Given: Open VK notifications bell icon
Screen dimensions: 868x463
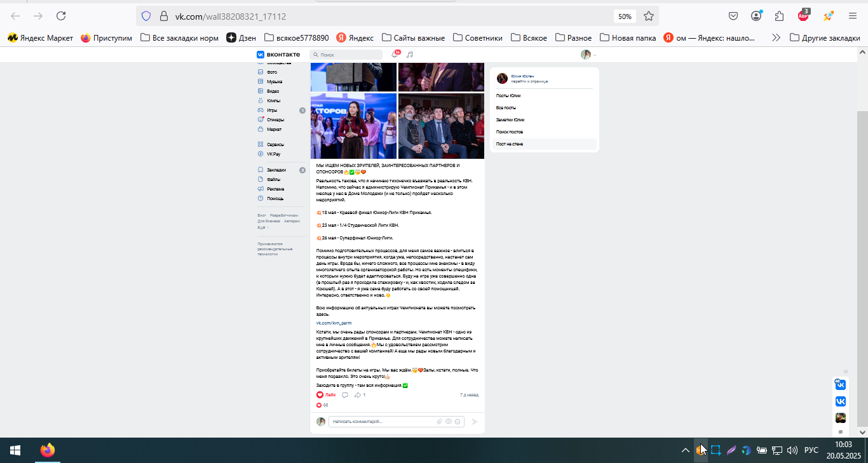Looking at the screenshot, I should tap(395, 55).
